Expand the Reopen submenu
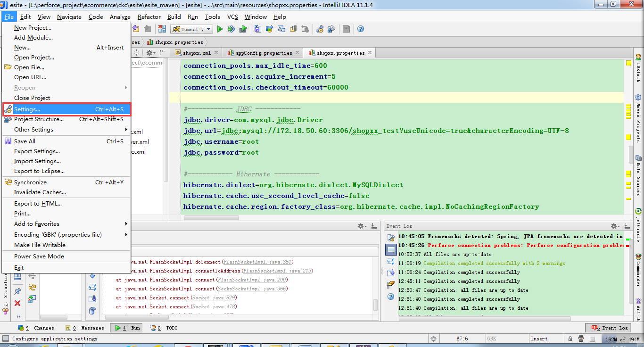Screen dimensions: 644x347 (x=66, y=88)
